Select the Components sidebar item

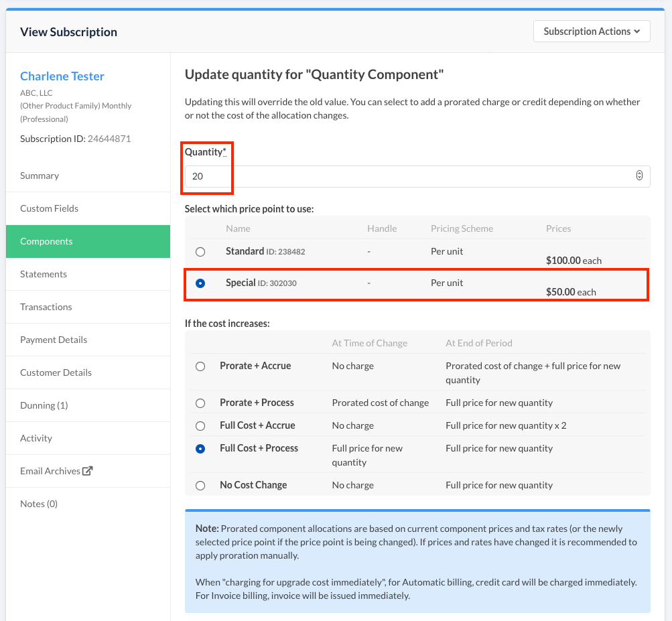coord(46,241)
